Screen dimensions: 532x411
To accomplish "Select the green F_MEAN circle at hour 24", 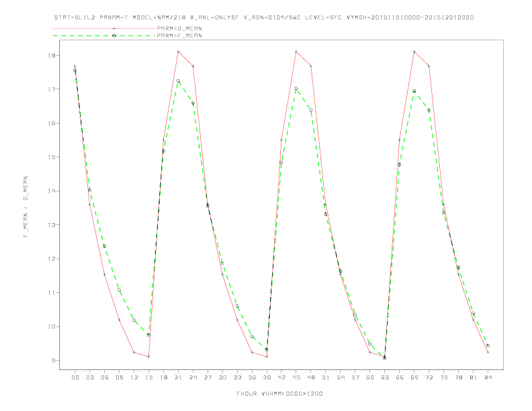I will (x=193, y=103).
